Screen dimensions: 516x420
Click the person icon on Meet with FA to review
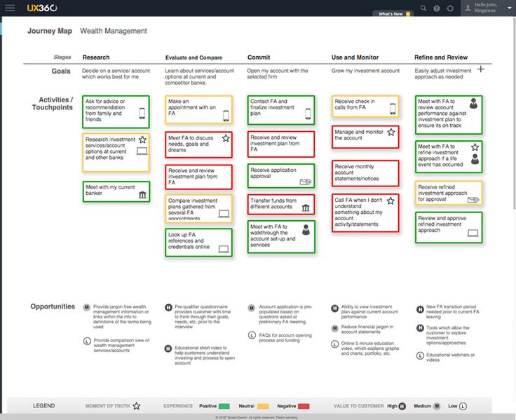473,103
